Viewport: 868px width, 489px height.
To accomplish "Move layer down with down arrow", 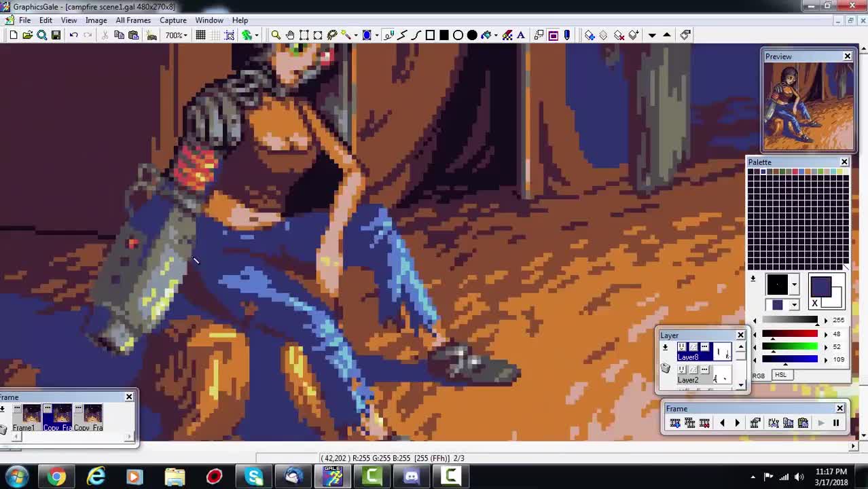I will click(x=652, y=35).
